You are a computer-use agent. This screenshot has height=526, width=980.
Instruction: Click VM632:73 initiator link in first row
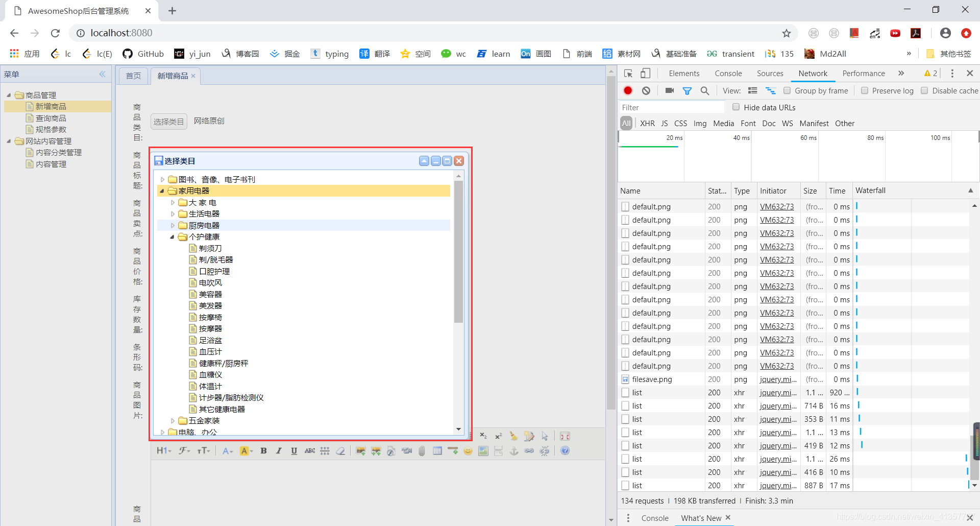[777, 207]
